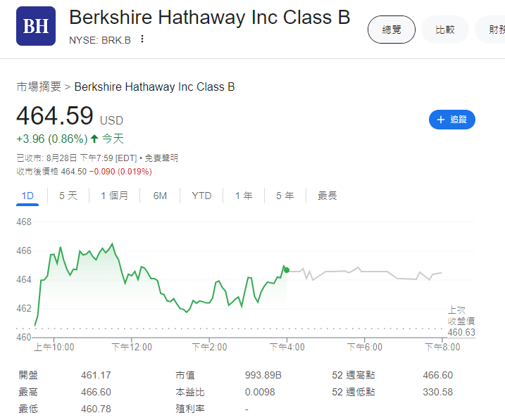Click the Berkshire Hathaway Inc Class B heading

[x=210, y=18]
